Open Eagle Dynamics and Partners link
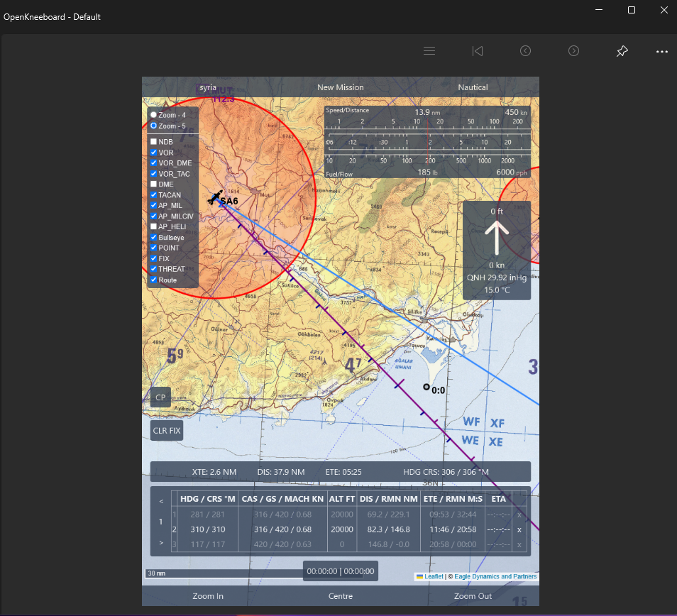 tap(495, 577)
